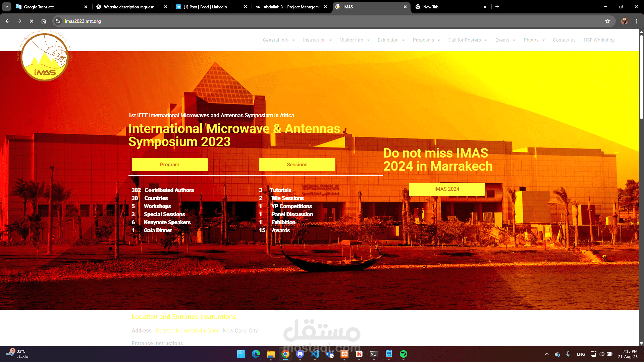This screenshot has height=362, width=644.
Task: Open the Terminal from the taskbar
Action: [374, 354]
